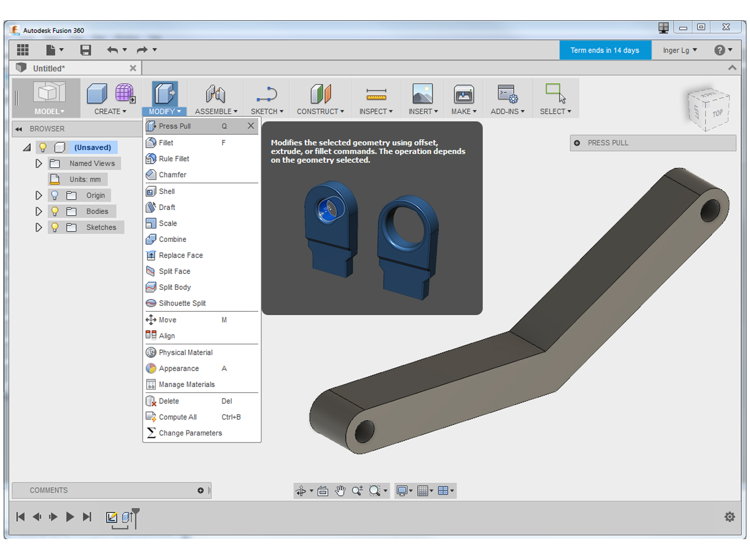Expand the Comments panel plus button
The height and width of the screenshot is (560, 750).
point(201,491)
